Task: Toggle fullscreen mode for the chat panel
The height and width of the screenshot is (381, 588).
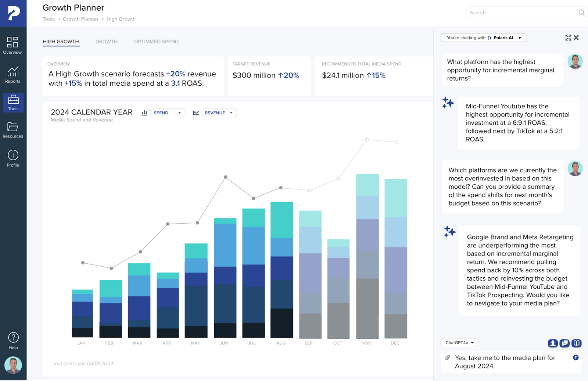Action: [568, 38]
